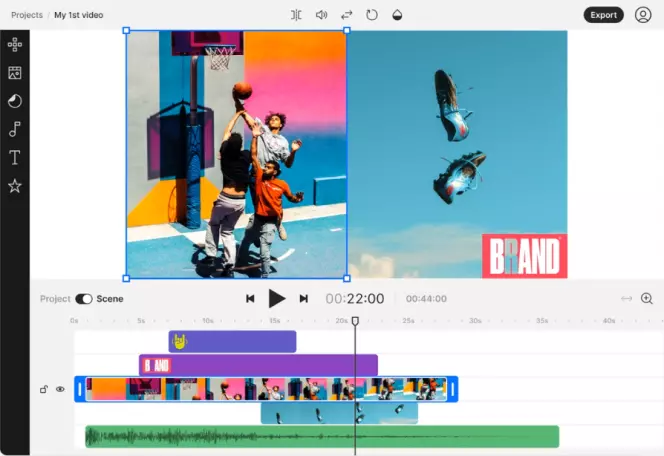This screenshot has height=456, width=664.
Task: Click the split clip icon in top toolbar
Action: [296, 15]
